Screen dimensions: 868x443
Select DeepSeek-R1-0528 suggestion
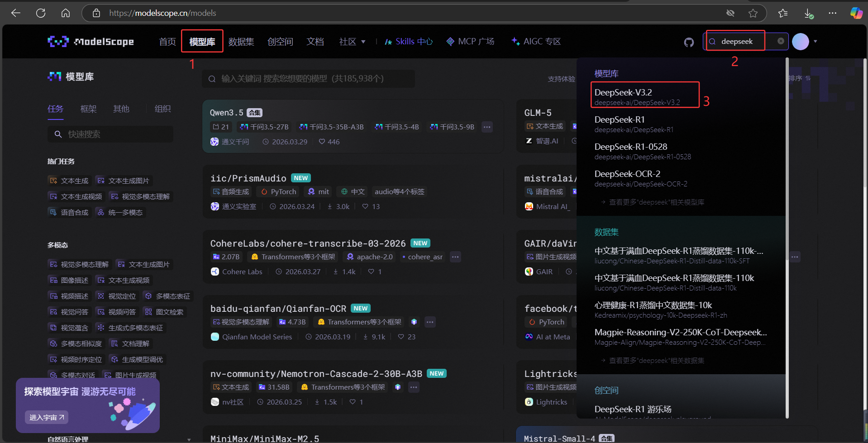643,151
